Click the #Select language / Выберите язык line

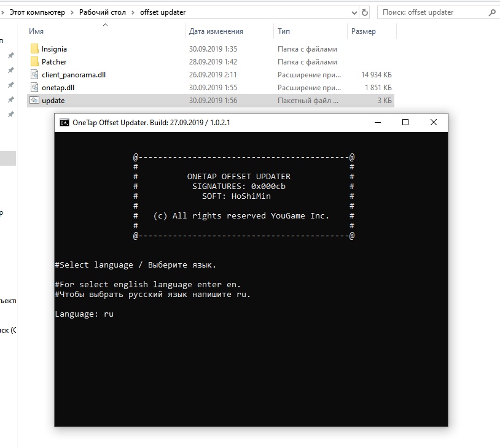[136, 265]
